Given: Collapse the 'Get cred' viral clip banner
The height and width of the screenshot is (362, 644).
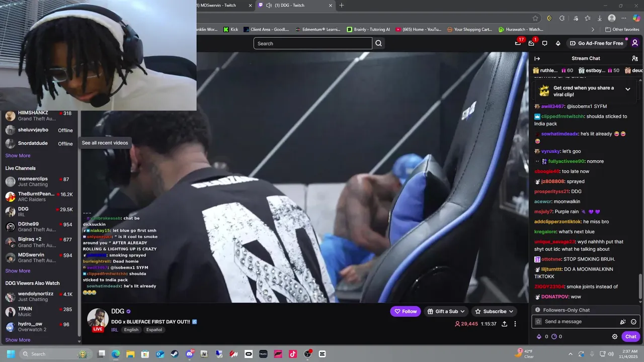Looking at the screenshot, I should click(x=627, y=89).
